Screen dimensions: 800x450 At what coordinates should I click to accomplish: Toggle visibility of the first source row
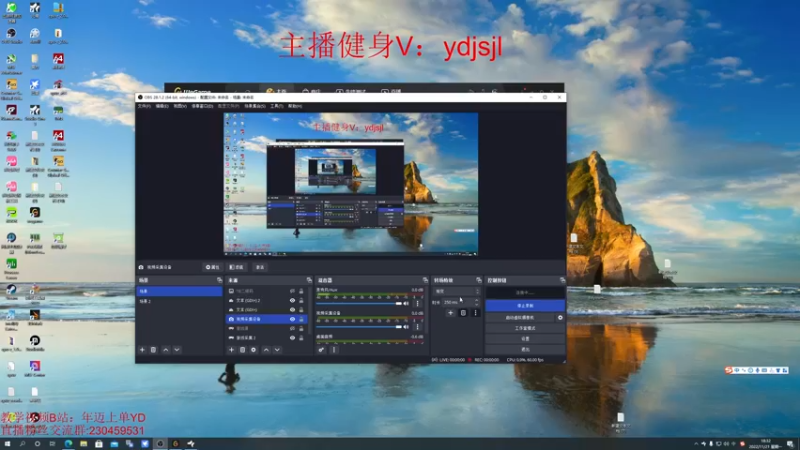pos(292,291)
